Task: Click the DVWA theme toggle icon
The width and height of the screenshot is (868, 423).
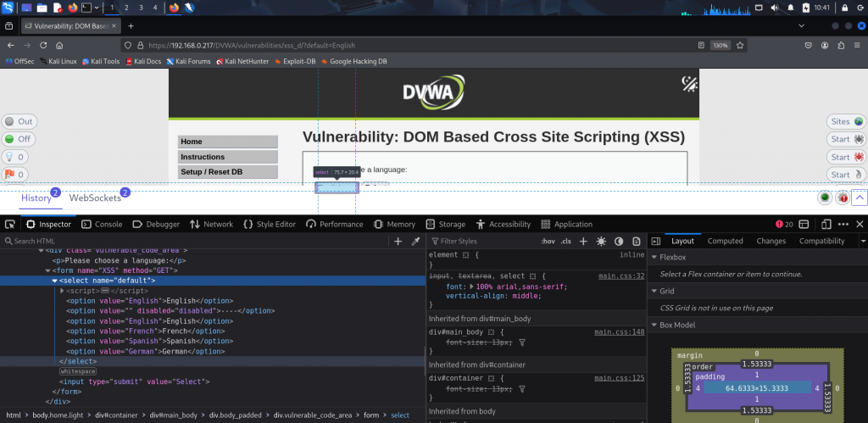Action: (x=689, y=84)
